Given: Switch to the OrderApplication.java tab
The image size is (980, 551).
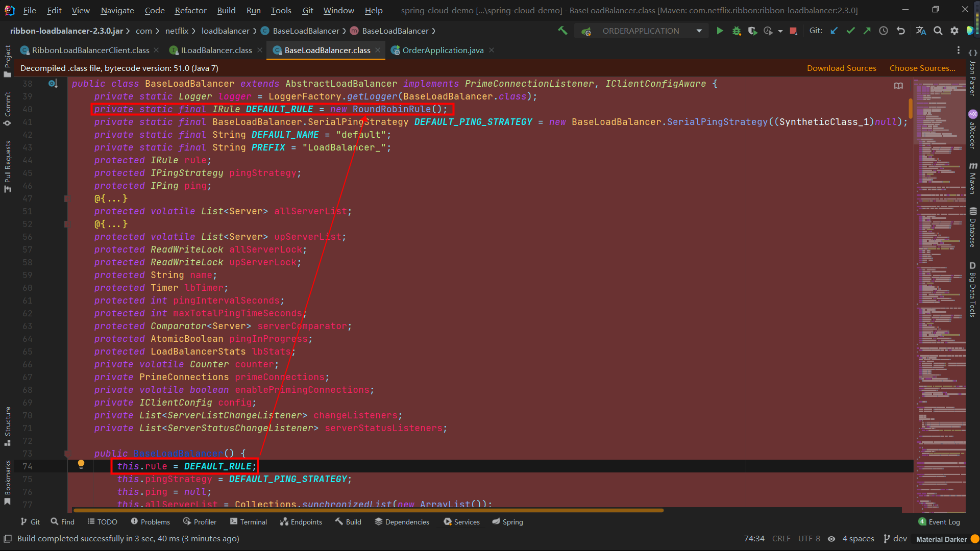Looking at the screenshot, I should pyautogui.click(x=443, y=50).
